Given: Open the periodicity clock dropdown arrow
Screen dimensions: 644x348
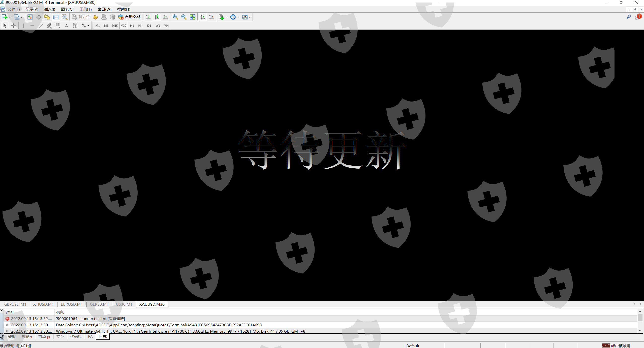Looking at the screenshot, I should click(x=238, y=17).
